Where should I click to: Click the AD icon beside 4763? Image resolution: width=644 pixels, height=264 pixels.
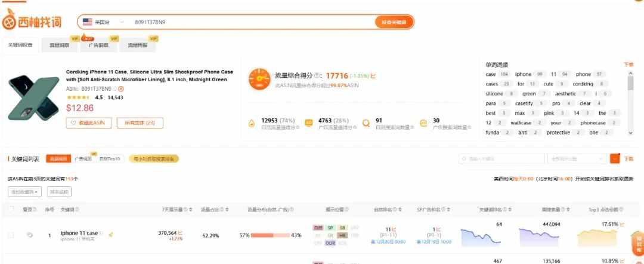308,122
